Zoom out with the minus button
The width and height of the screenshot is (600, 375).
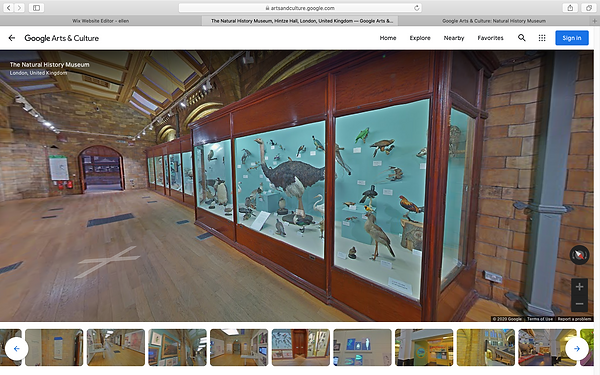click(x=579, y=304)
